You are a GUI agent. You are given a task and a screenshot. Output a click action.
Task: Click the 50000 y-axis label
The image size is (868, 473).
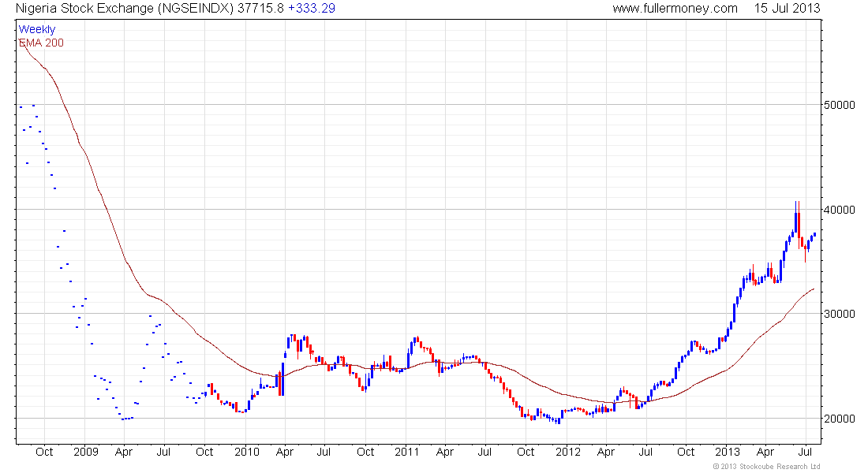[840, 105]
